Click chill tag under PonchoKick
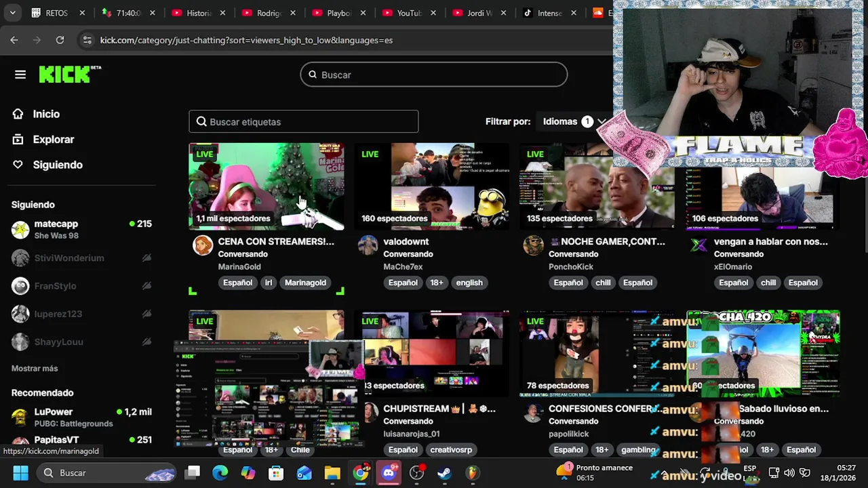Viewport: 868px width, 488px height. 604,283
